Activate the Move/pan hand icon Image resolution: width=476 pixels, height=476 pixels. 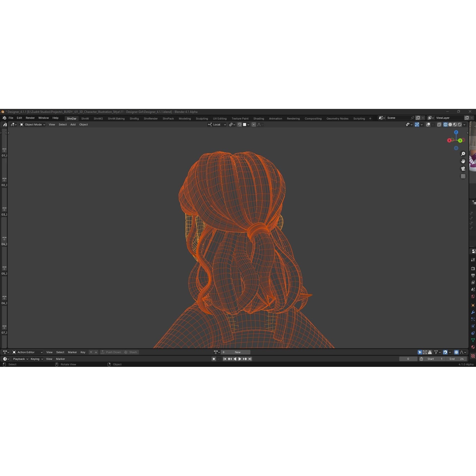(463, 161)
